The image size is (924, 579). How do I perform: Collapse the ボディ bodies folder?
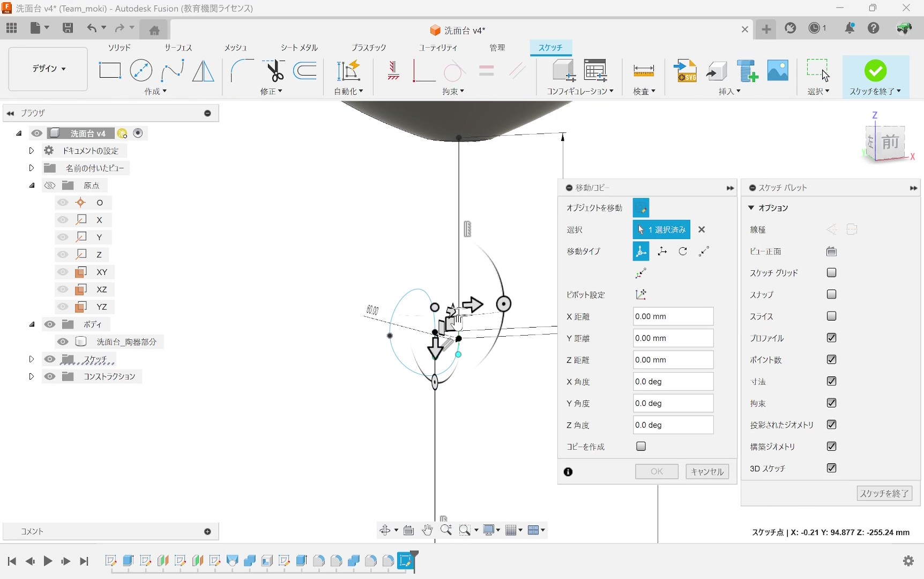32,324
